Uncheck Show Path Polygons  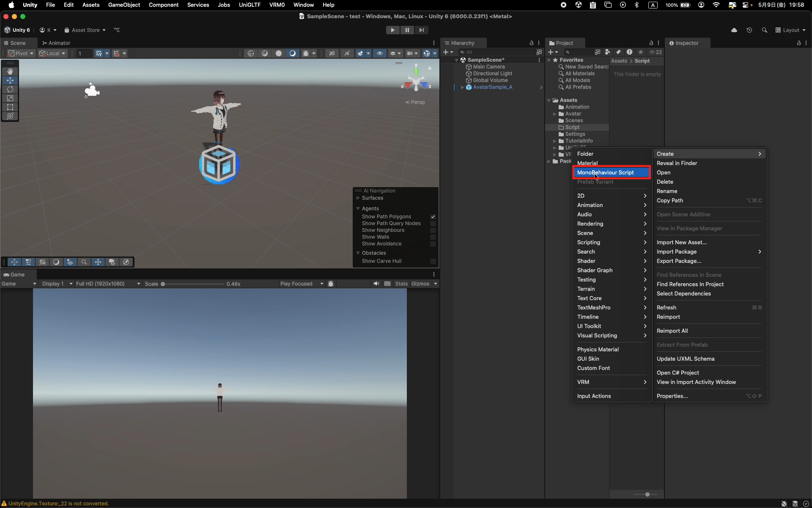click(x=433, y=217)
